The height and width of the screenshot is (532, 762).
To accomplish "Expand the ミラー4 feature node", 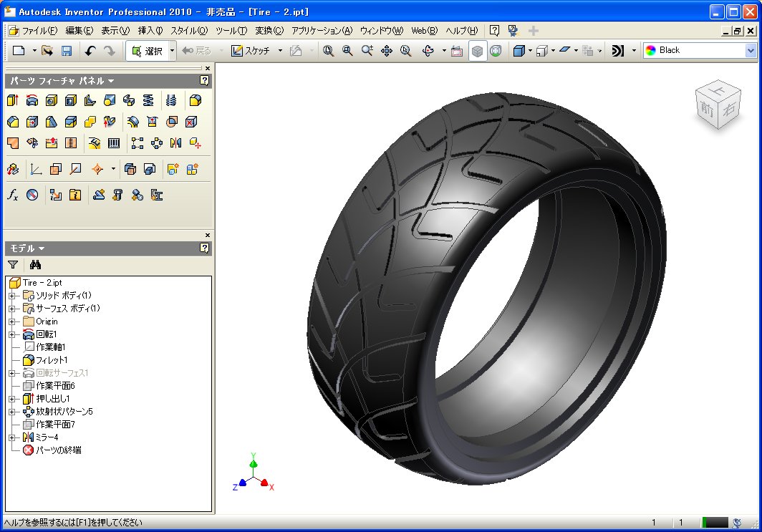I will coord(12,437).
